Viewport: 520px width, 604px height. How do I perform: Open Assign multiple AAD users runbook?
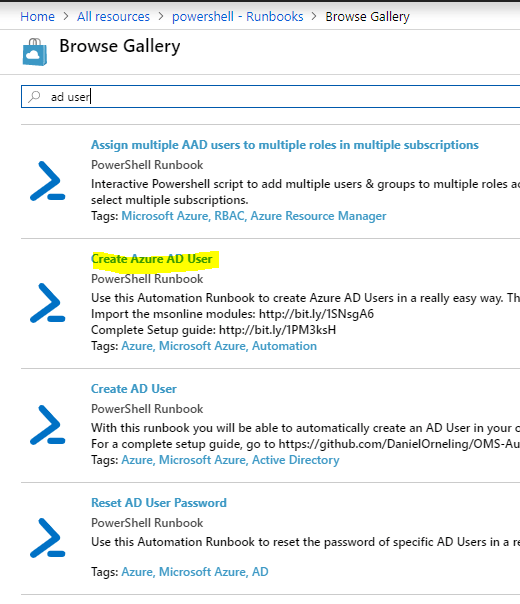click(x=285, y=145)
